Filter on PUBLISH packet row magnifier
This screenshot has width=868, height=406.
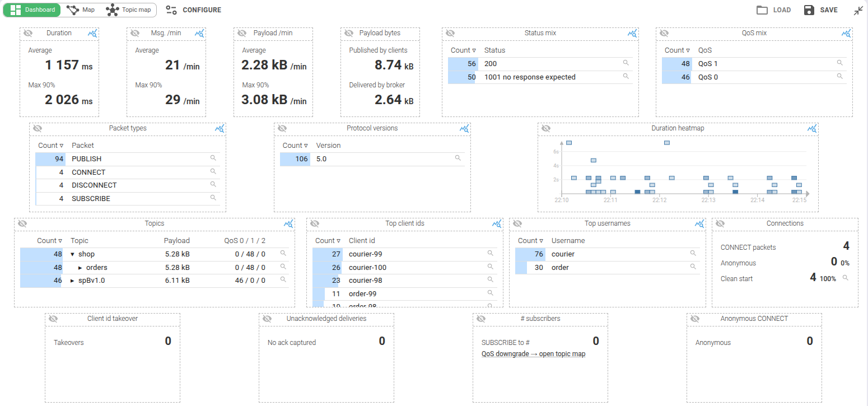(213, 158)
